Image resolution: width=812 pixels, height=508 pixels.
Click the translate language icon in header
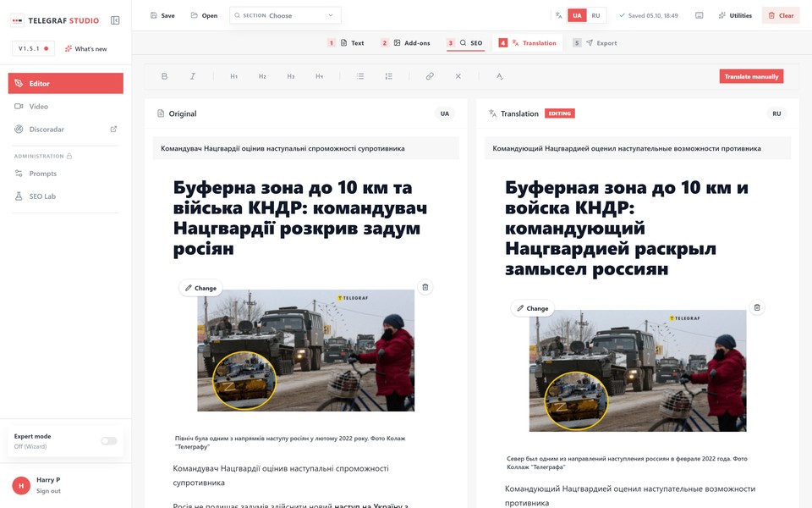(559, 15)
